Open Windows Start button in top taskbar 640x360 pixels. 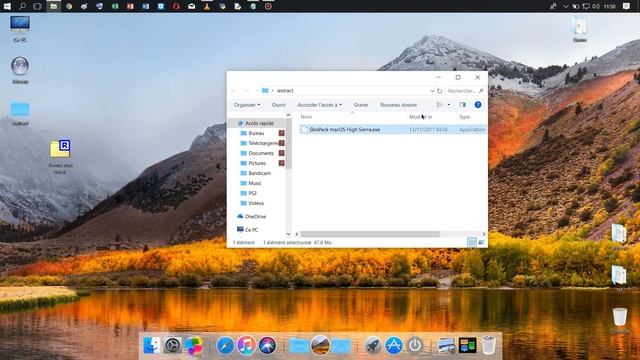[7, 6]
